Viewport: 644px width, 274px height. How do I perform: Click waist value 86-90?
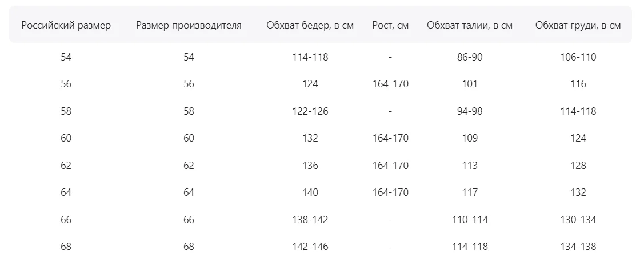[470, 57]
